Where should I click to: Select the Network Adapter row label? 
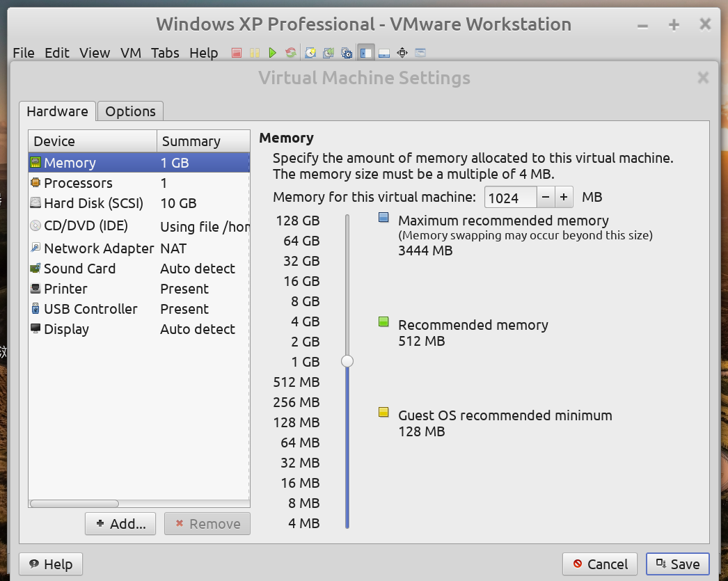[99, 248]
